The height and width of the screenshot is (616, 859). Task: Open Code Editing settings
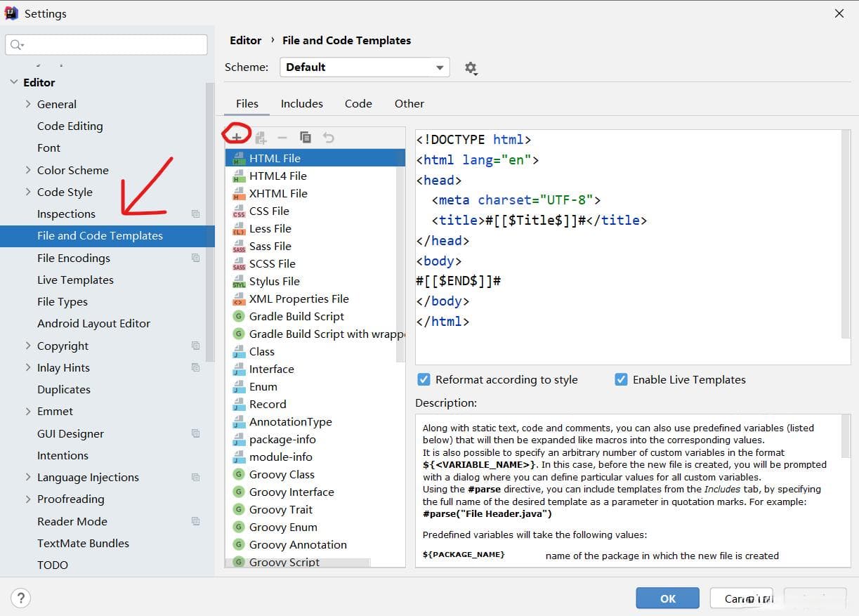[70, 126]
